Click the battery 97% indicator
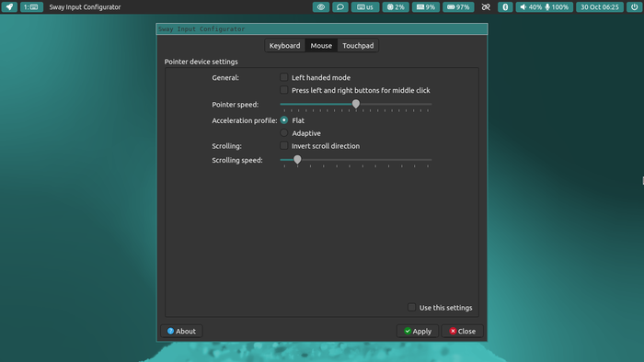Image resolution: width=644 pixels, height=362 pixels. coord(458,7)
